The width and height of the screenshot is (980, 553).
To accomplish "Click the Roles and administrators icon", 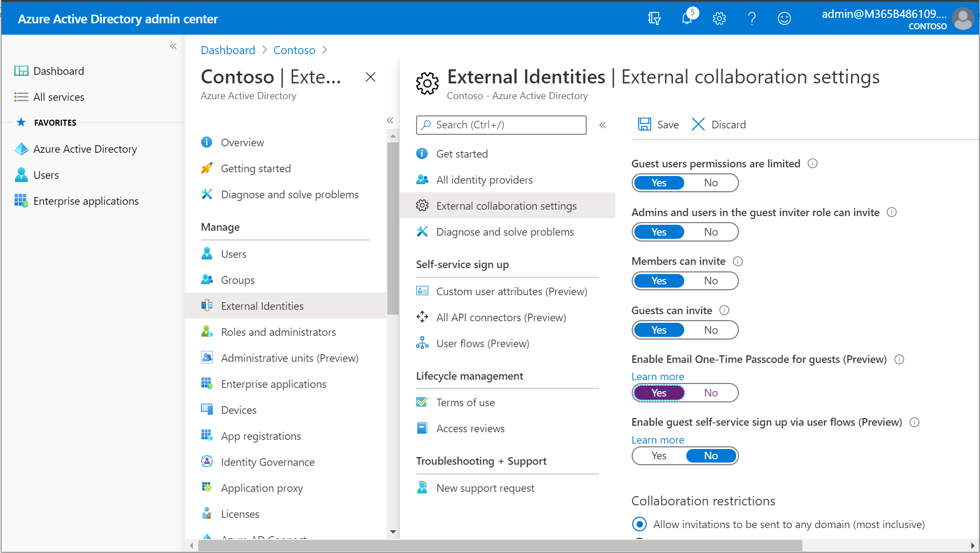I will click(x=207, y=332).
